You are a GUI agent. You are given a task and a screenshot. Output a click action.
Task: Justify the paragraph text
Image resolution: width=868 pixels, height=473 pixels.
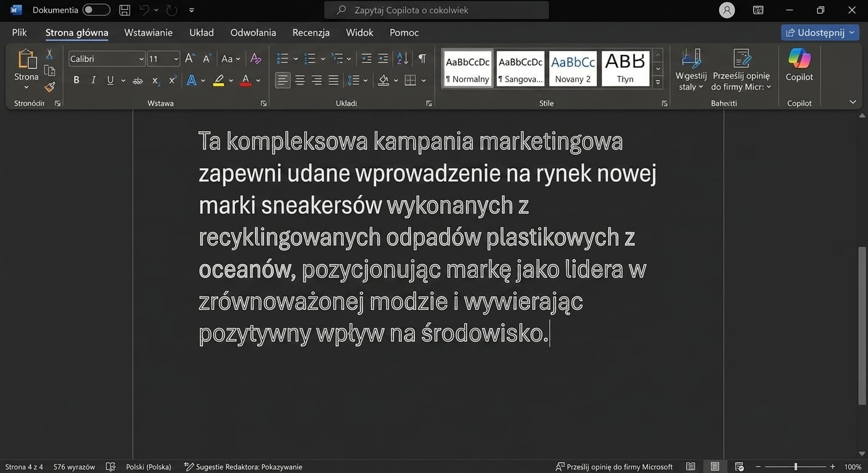pyautogui.click(x=334, y=80)
